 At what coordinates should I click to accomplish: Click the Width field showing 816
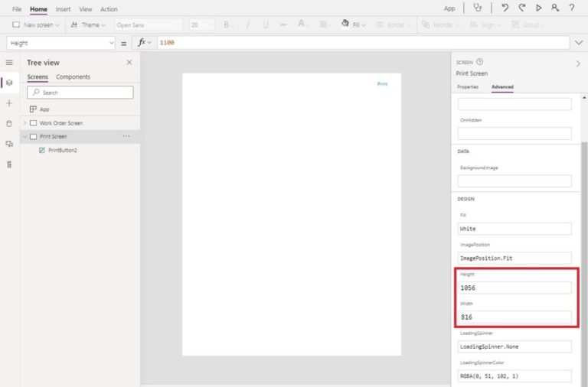tap(514, 317)
